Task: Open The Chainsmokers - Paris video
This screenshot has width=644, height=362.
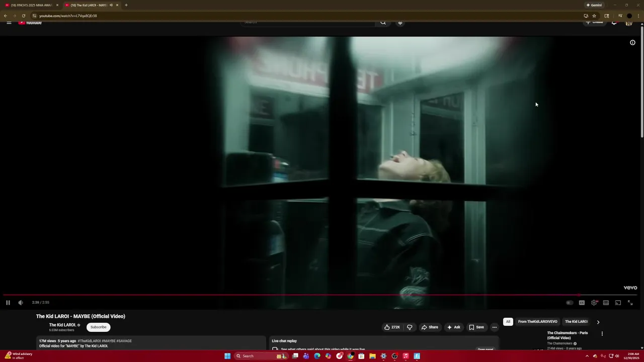Action: tap(568, 335)
